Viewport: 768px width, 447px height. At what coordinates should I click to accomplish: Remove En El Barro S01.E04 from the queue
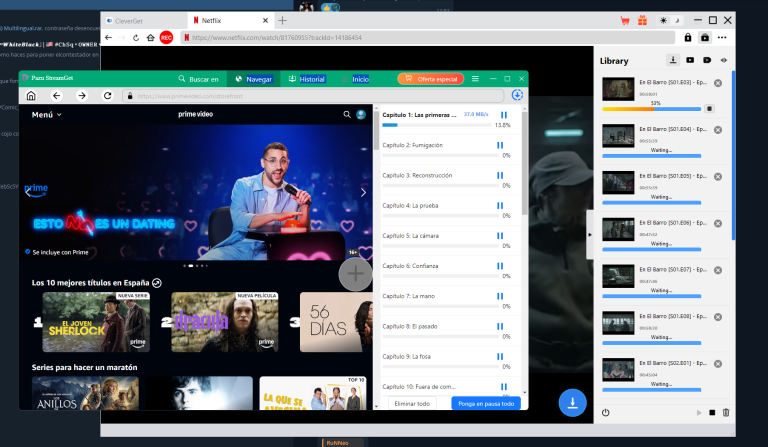(718, 131)
